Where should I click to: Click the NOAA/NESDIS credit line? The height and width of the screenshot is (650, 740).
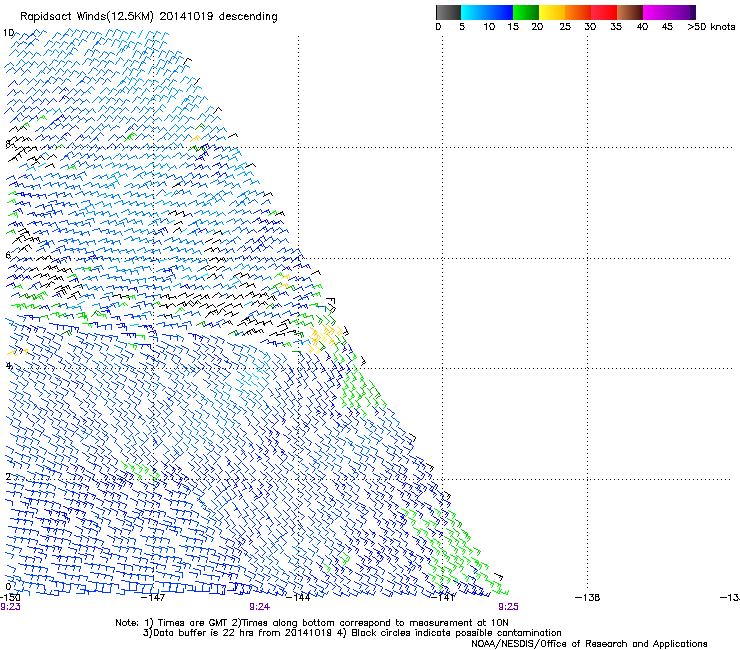(589, 644)
